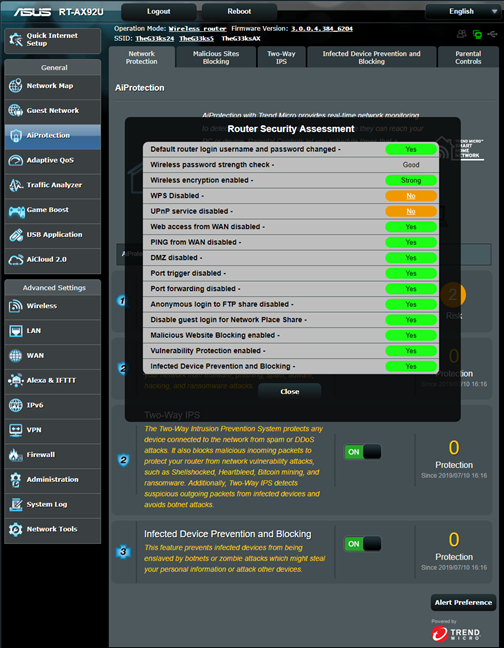Click the WAN globe icon

point(16,356)
